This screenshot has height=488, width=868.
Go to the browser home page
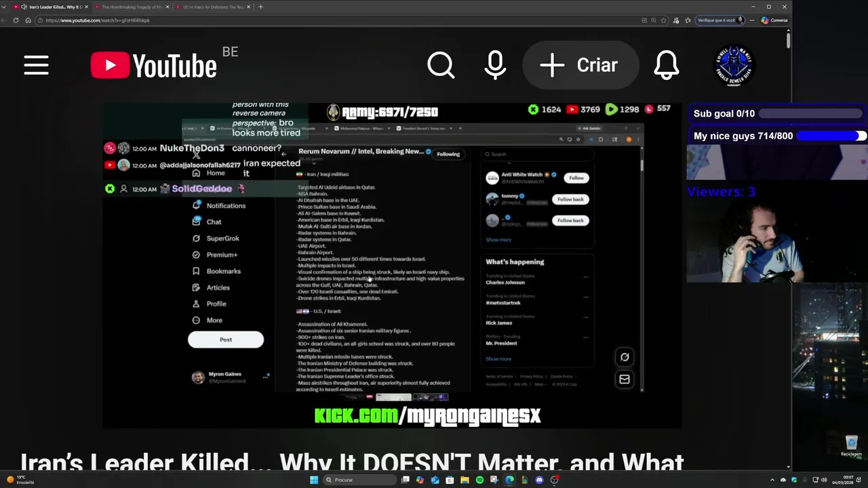pyautogui.click(x=28, y=20)
